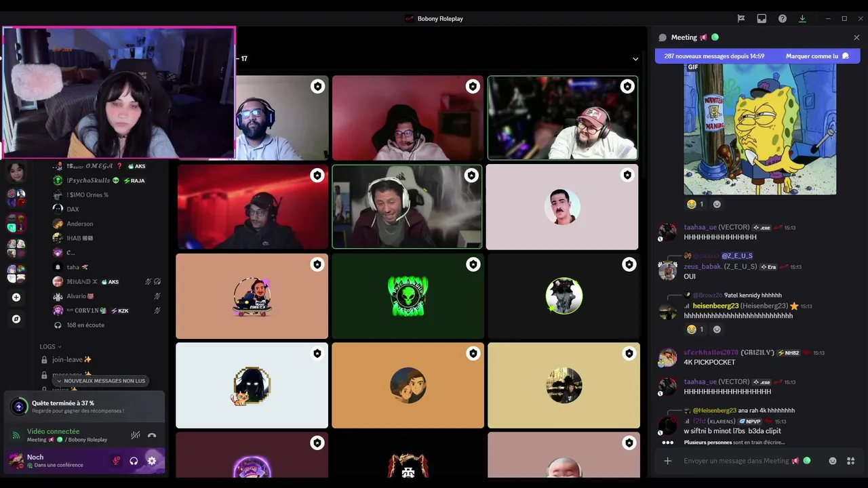Open Noch user profile panel
This screenshot has width=868, height=488.
coord(54,461)
